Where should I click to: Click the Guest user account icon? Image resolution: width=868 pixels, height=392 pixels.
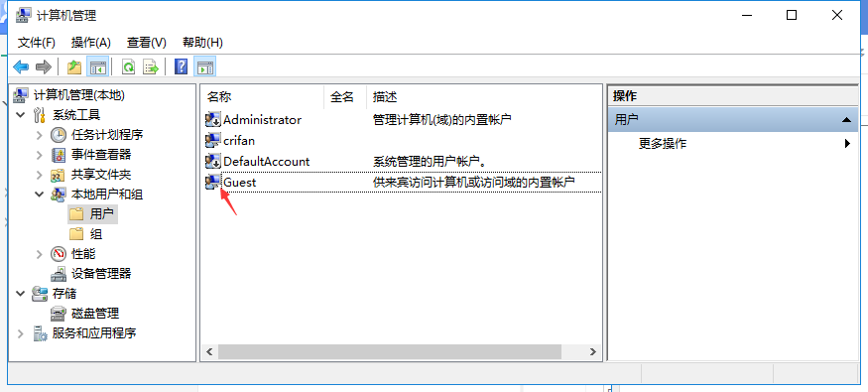tap(213, 183)
